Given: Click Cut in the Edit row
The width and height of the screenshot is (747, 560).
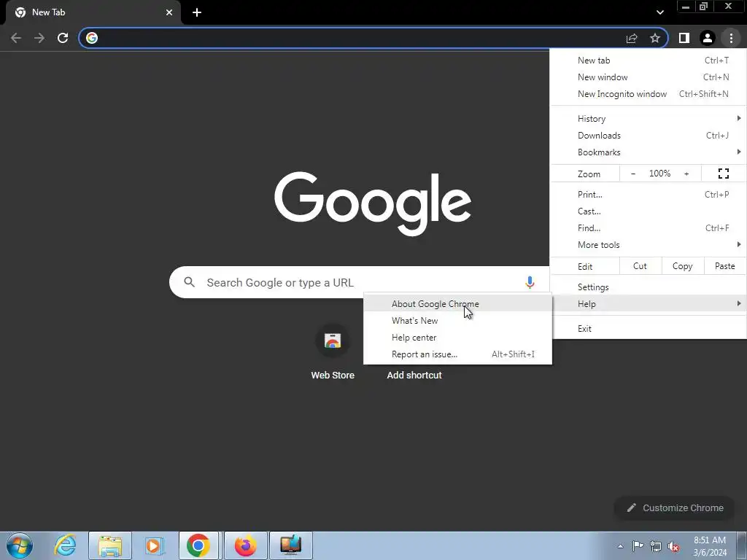Looking at the screenshot, I should point(640,266).
